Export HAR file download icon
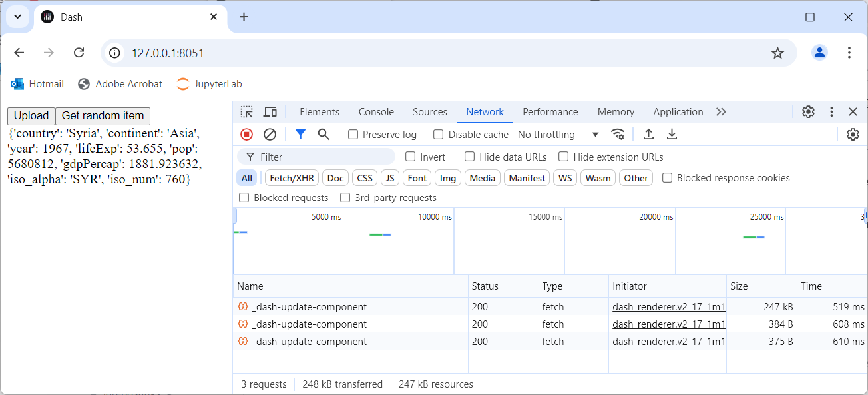The width and height of the screenshot is (868, 395). [672, 135]
